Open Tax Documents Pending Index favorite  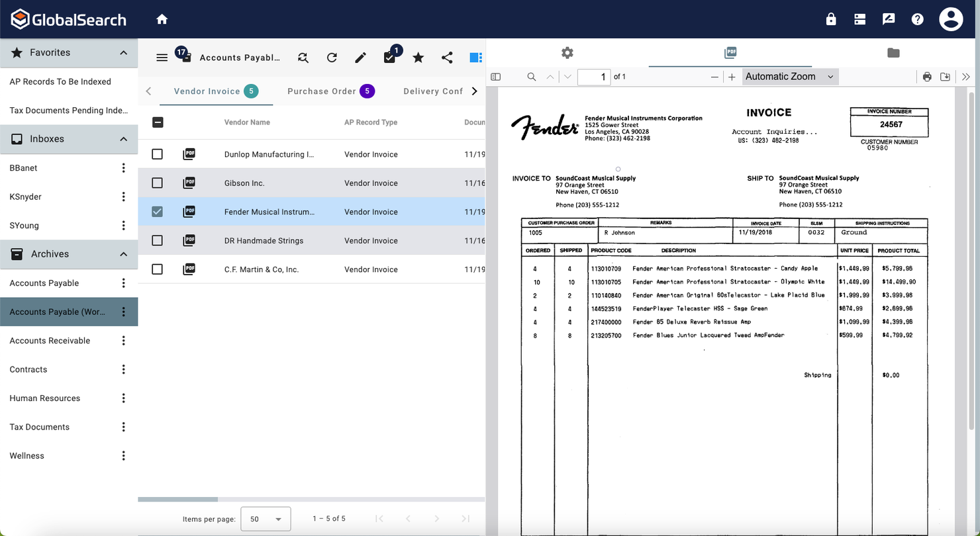click(x=69, y=111)
